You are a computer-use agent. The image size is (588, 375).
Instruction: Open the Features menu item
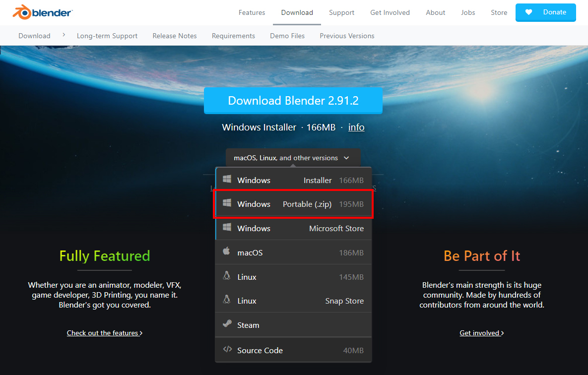pos(252,12)
